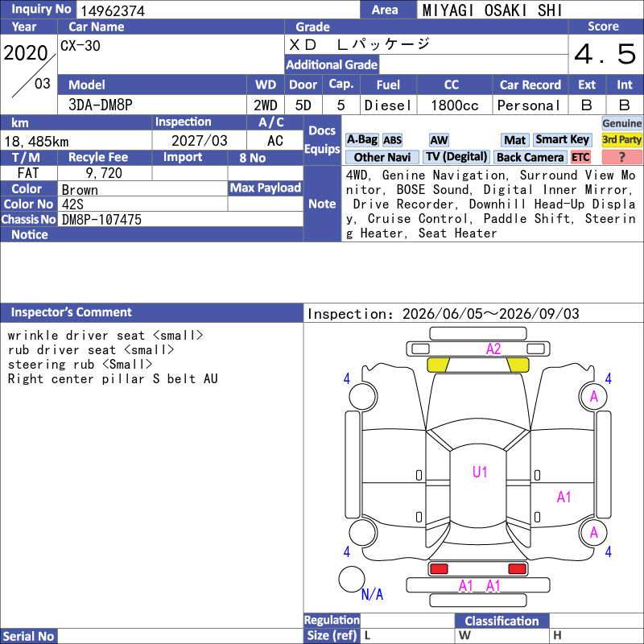Viewport: 644px width, 644px height.
Task: Click the score value 4.5
Action: coord(605,54)
